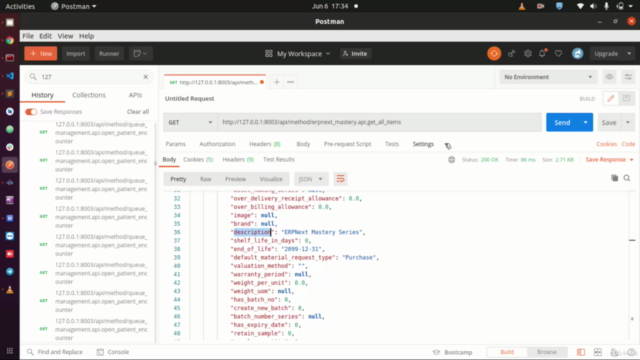640x360 pixels.
Task: Open manage environments sliders icon
Action: 628,77
